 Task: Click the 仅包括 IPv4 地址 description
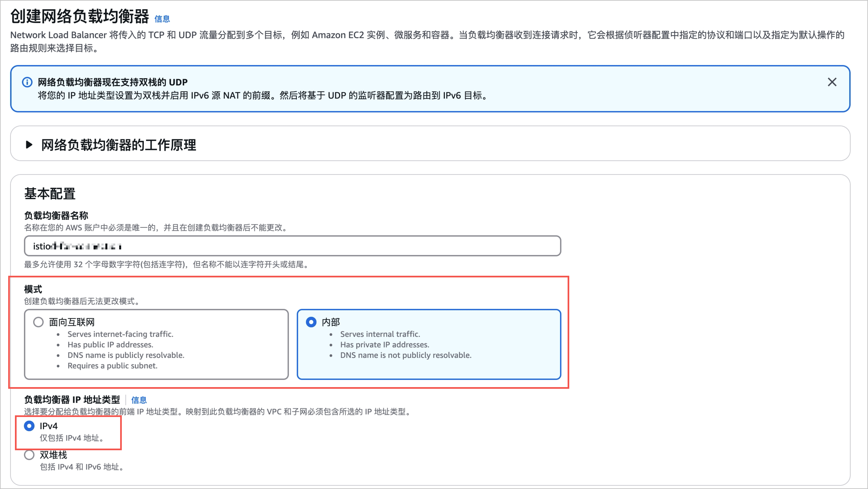tap(71, 438)
